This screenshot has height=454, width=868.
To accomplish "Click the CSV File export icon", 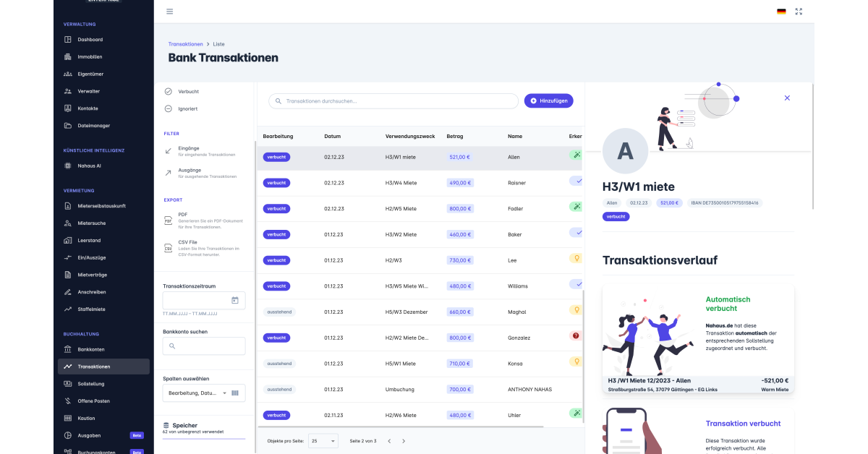I will point(169,248).
